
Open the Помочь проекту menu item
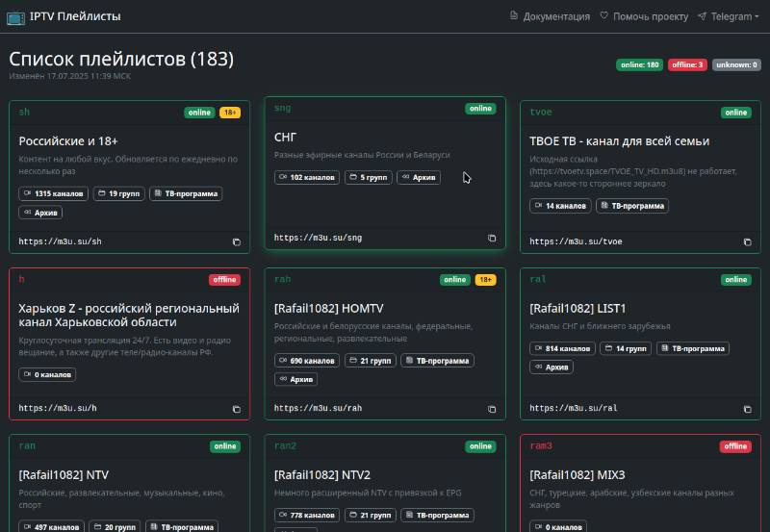pos(644,16)
